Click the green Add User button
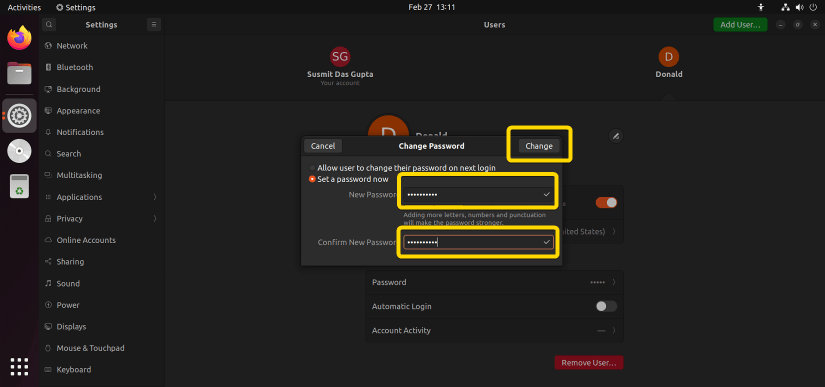 740,24
